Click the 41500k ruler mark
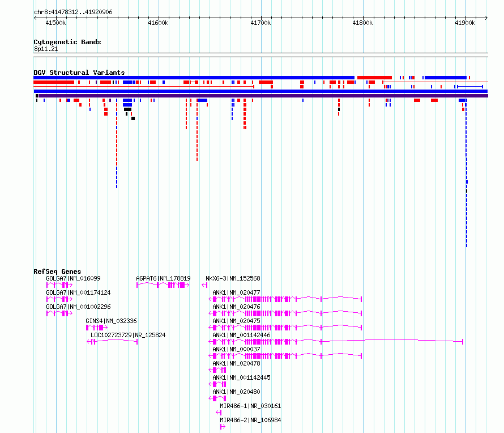504x433 pixels. click(x=55, y=23)
